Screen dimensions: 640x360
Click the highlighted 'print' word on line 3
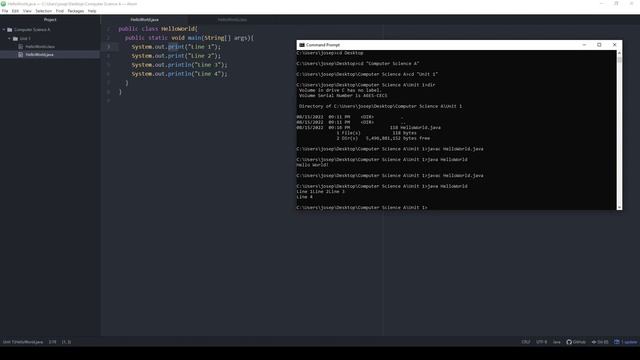click(176, 47)
